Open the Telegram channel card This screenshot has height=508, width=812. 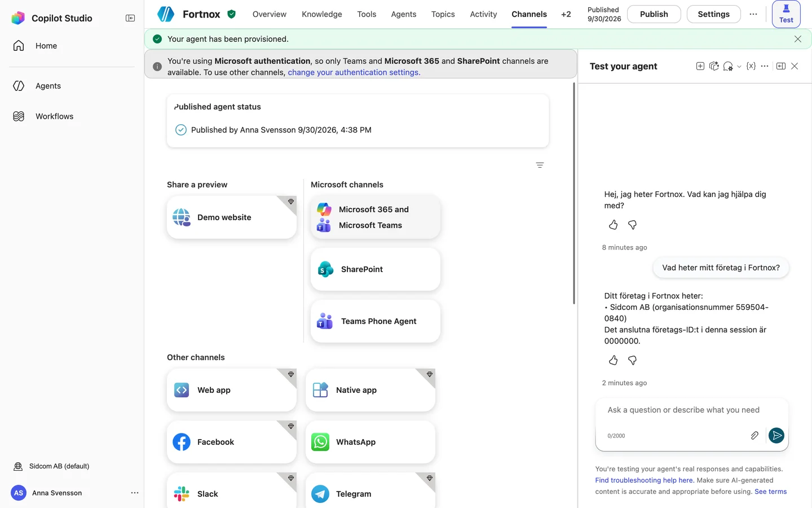[x=370, y=490]
